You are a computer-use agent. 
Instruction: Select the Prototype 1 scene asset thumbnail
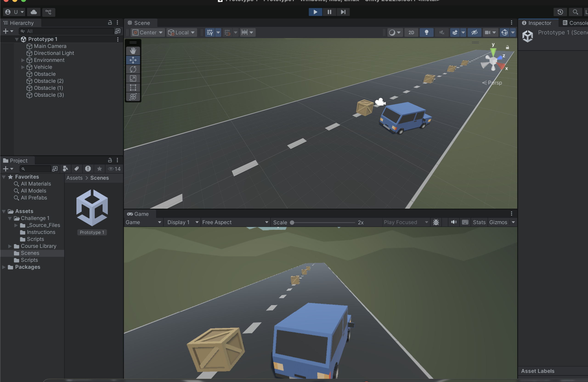(x=92, y=208)
